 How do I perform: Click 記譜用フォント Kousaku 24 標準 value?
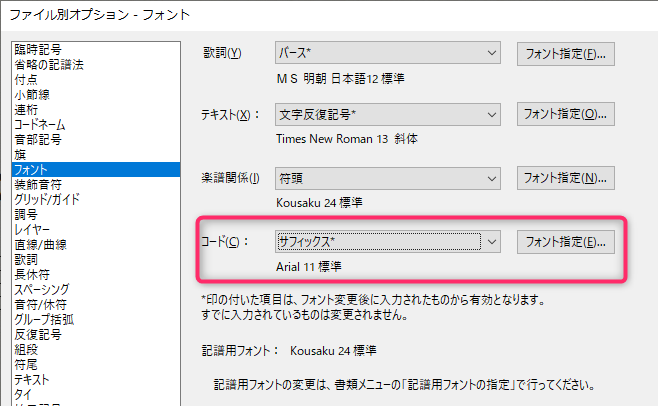[333, 351]
